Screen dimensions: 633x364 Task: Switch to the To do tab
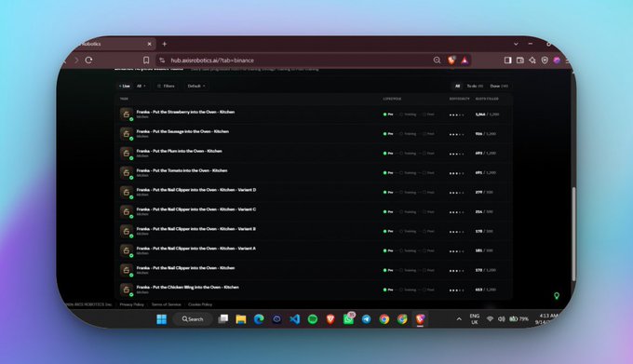(475, 86)
